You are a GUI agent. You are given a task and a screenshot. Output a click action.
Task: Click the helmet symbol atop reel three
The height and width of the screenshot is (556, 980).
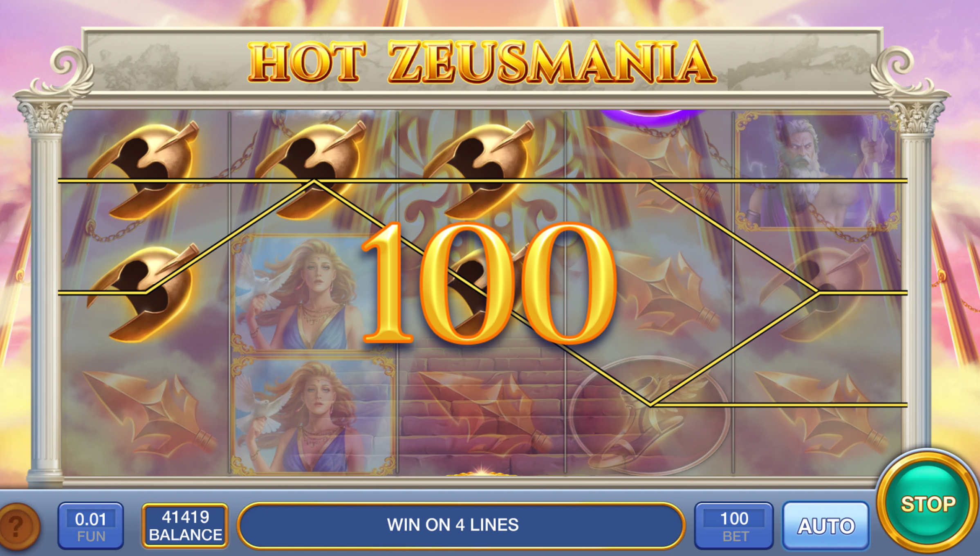[479, 170]
